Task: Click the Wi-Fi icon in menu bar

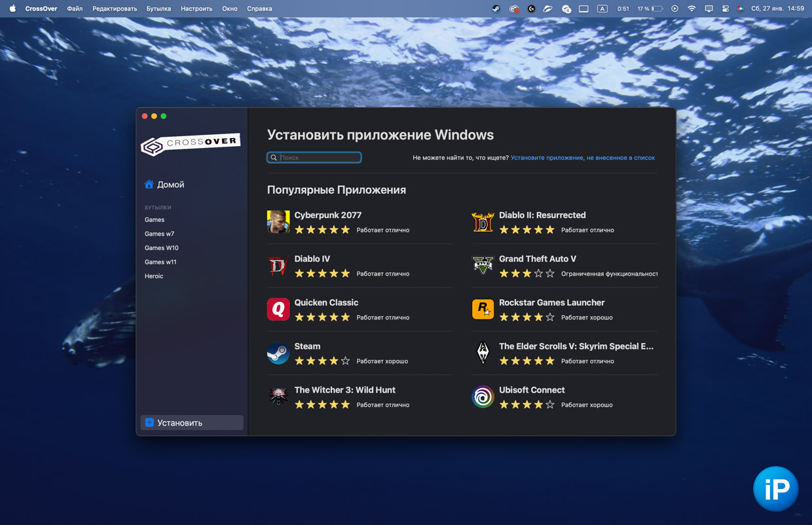Action: [692, 9]
